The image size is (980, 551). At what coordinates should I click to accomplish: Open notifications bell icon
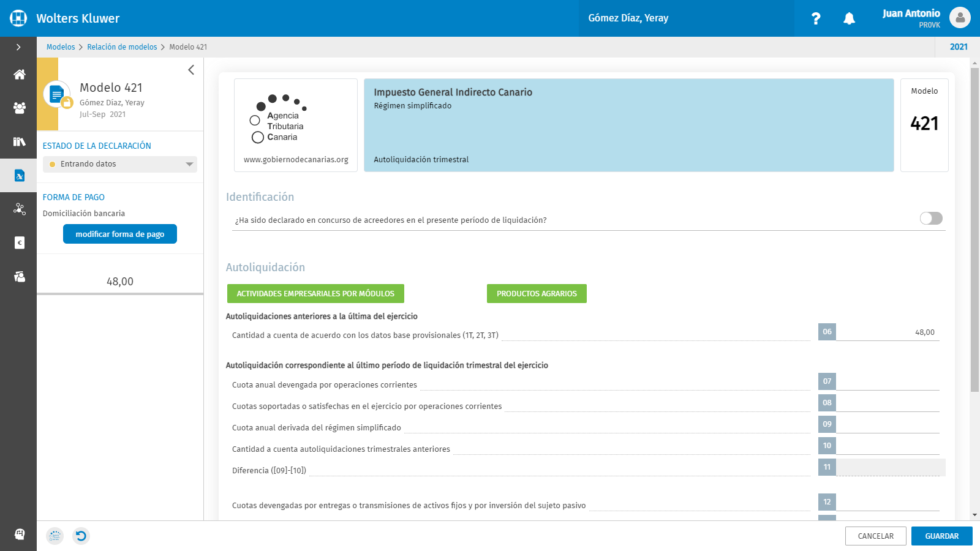point(849,18)
